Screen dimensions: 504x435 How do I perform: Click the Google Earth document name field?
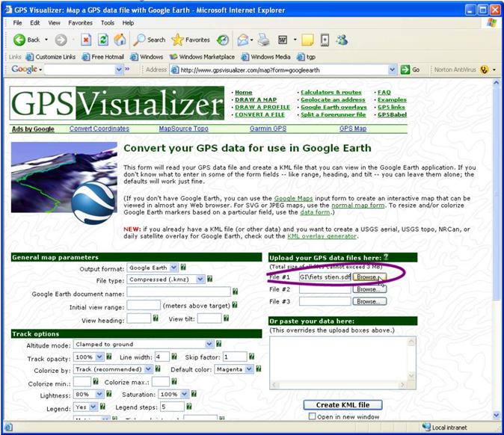coord(179,291)
